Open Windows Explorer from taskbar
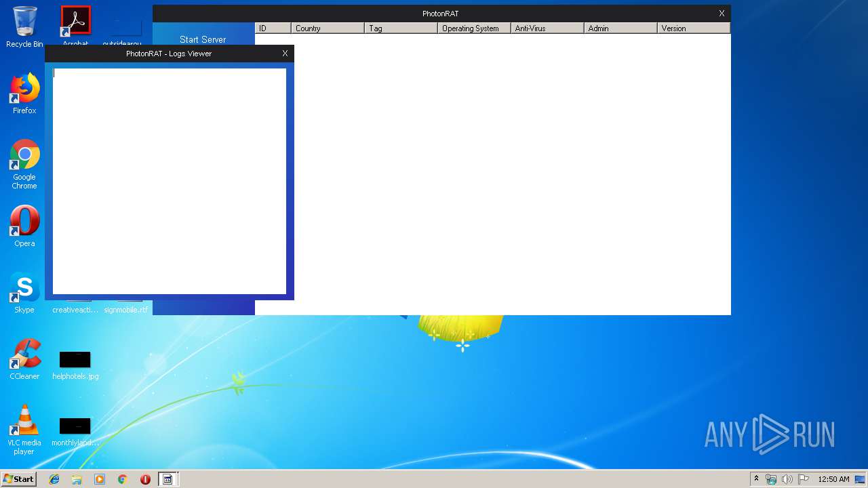Viewport: 868px width, 488px height. pos(77,479)
